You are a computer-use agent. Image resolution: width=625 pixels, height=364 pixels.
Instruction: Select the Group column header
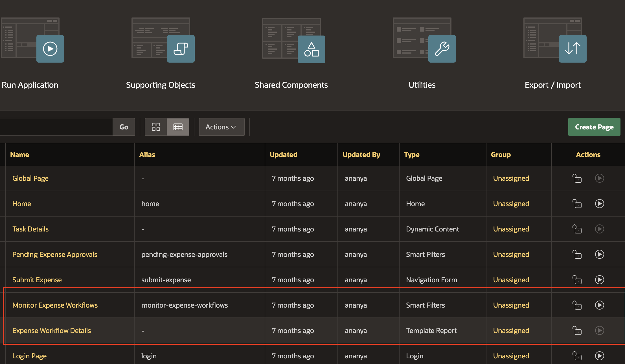tap(501, 155)
